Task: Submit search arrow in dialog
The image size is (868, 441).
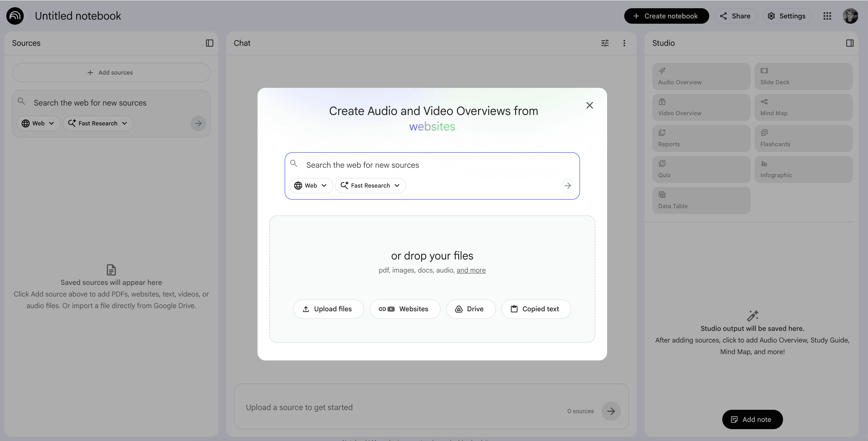Action: point(567,186)
